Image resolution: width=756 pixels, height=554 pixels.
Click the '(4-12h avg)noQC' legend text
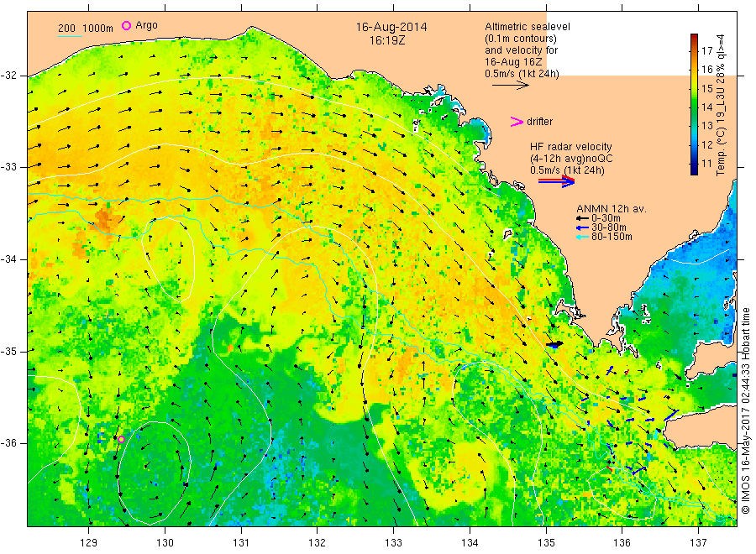(x=571, y=159)
